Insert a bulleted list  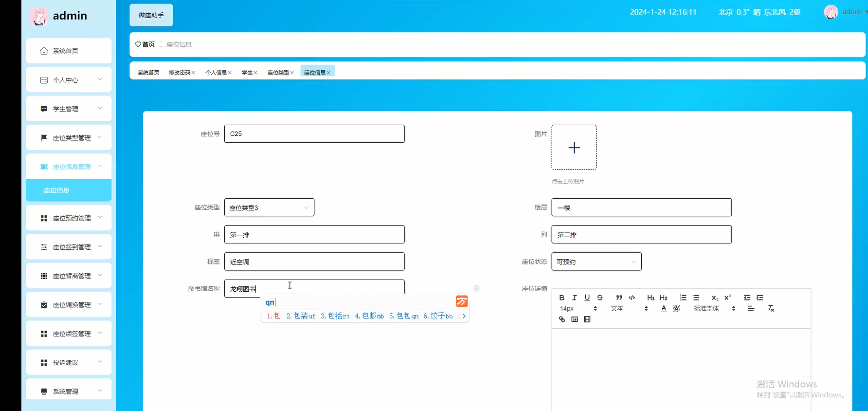(696, 298)
